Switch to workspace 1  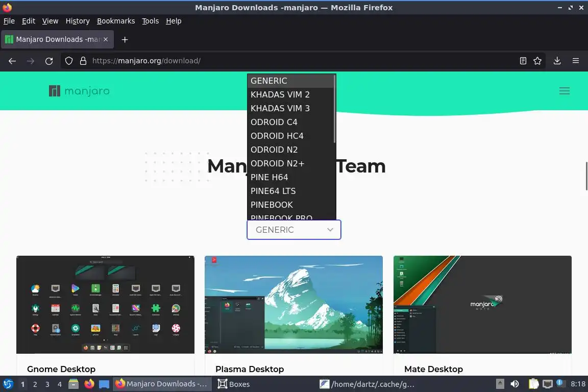click(22, 384)
